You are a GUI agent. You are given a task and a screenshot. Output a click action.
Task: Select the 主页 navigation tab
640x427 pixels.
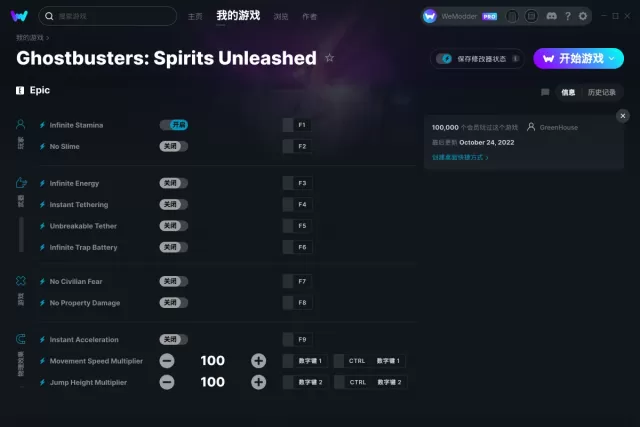tap(195, 17)
